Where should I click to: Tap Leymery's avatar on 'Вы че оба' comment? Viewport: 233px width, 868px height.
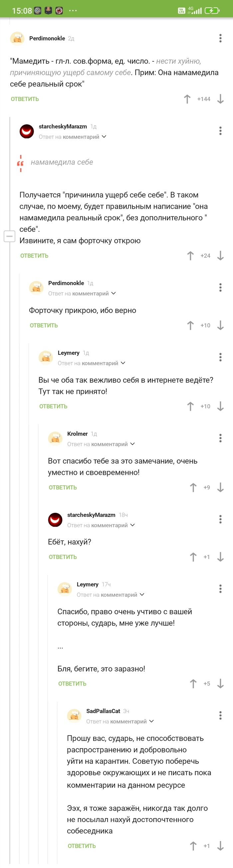[x=46, y=358]
